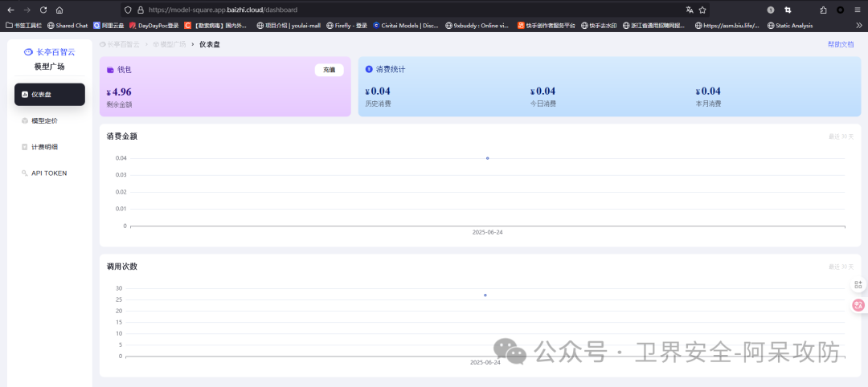Click the grid-plus floating icon at right edge
This screenshot has height=387, width=868.
[x=858, y=285]
